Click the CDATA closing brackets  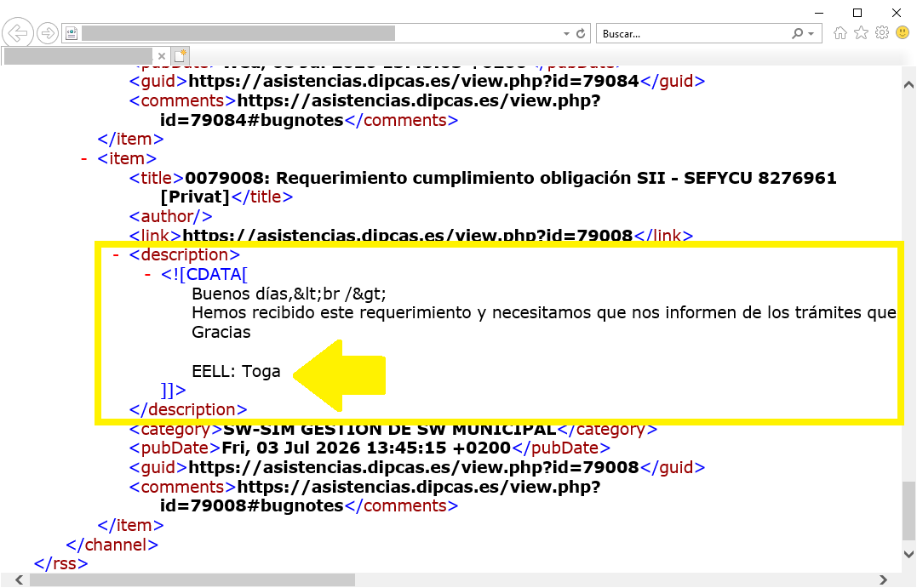coord(173,390)
